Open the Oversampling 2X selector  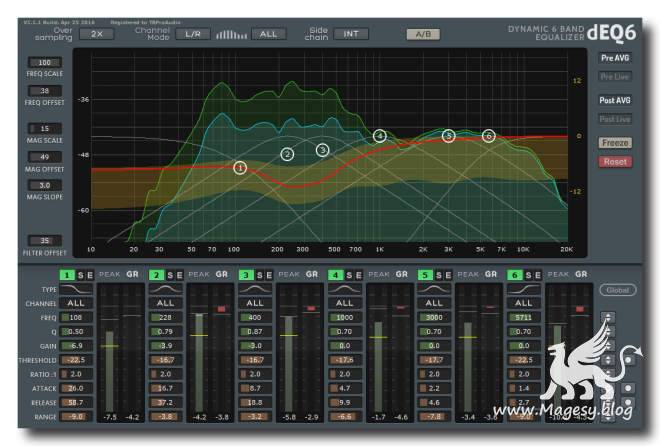[96, 34]
